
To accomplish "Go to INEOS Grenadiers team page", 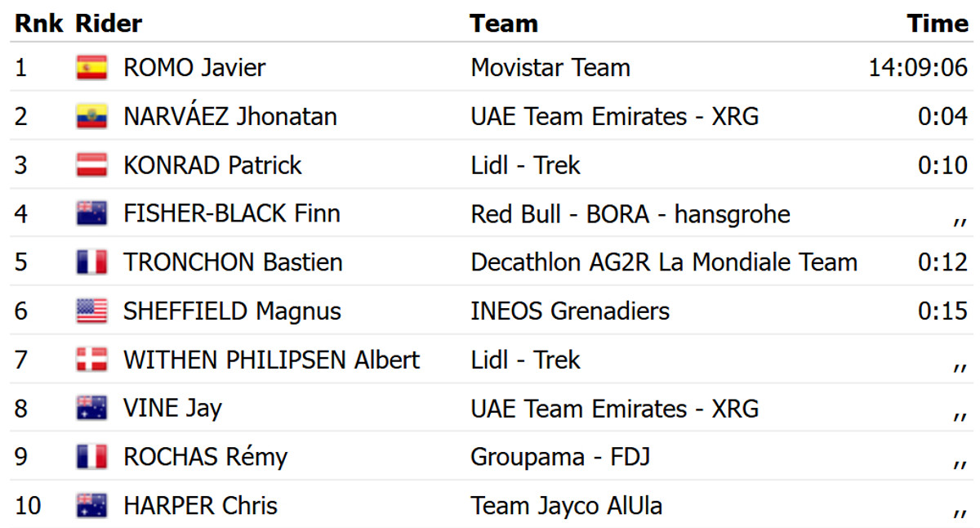I will [x=569, y=311].
